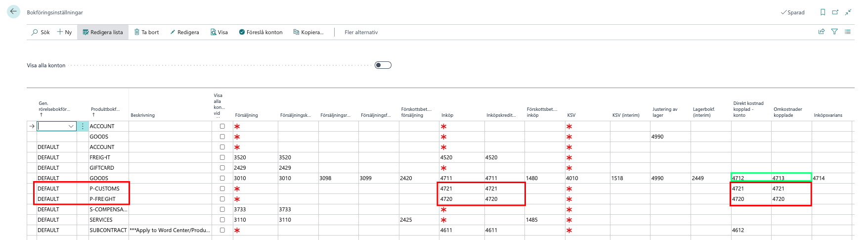
Task: Open the filter pane icon
Action: click(x=834, y=32)
